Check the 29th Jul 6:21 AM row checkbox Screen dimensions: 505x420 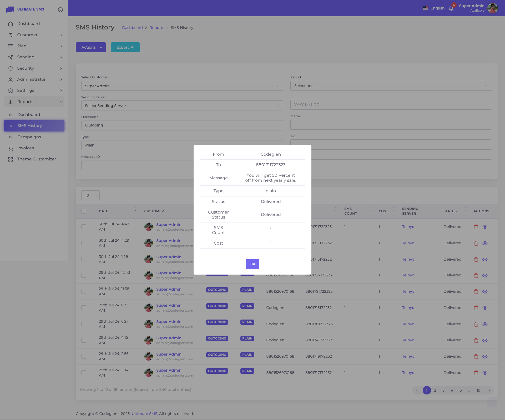pos(84,324)
